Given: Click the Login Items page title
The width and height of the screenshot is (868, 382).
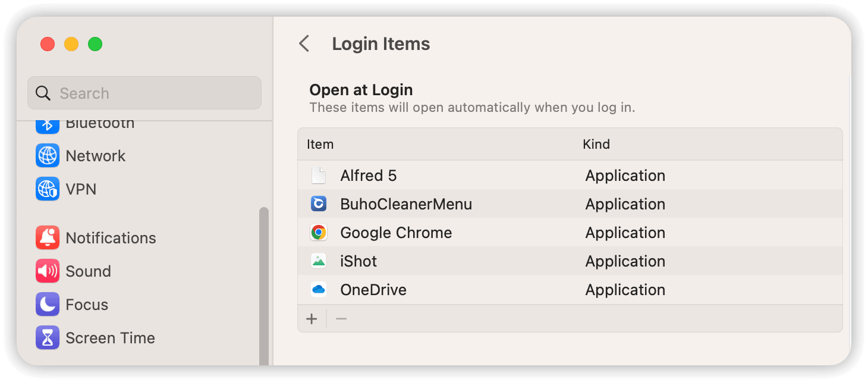Looking at the screenshot, I should click(381, 44).
